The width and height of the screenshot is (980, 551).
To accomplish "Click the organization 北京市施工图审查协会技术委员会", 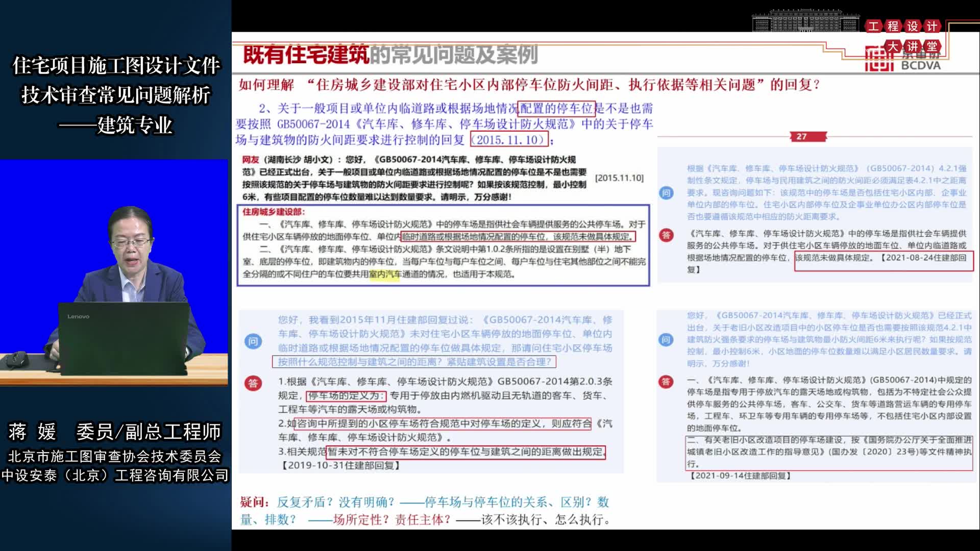I will point(115,456).
